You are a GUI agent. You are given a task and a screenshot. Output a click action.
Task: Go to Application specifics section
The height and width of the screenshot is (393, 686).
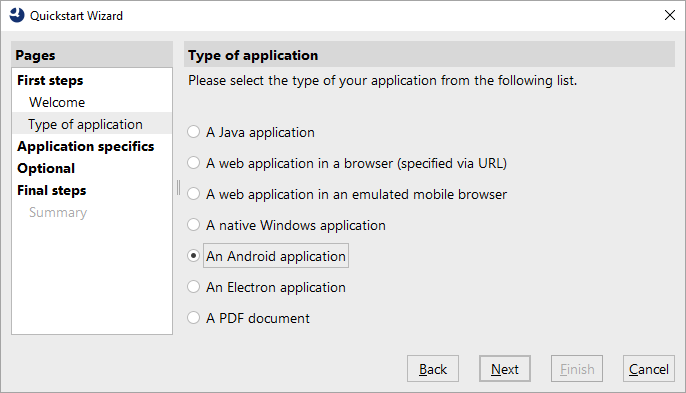pyautogui.click(x=85, y=146)
